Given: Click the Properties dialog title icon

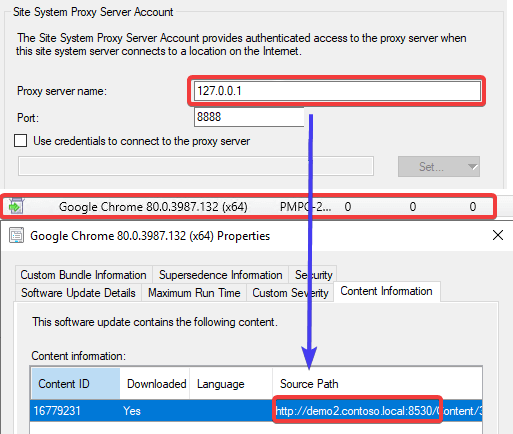Looking at the screenshot, I should 16,235.
